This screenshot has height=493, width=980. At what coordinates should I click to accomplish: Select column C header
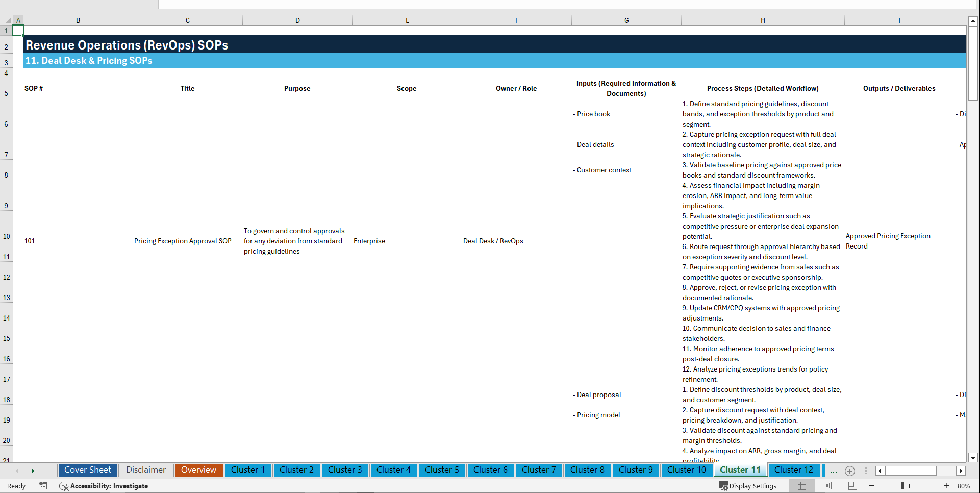(188, 20)
